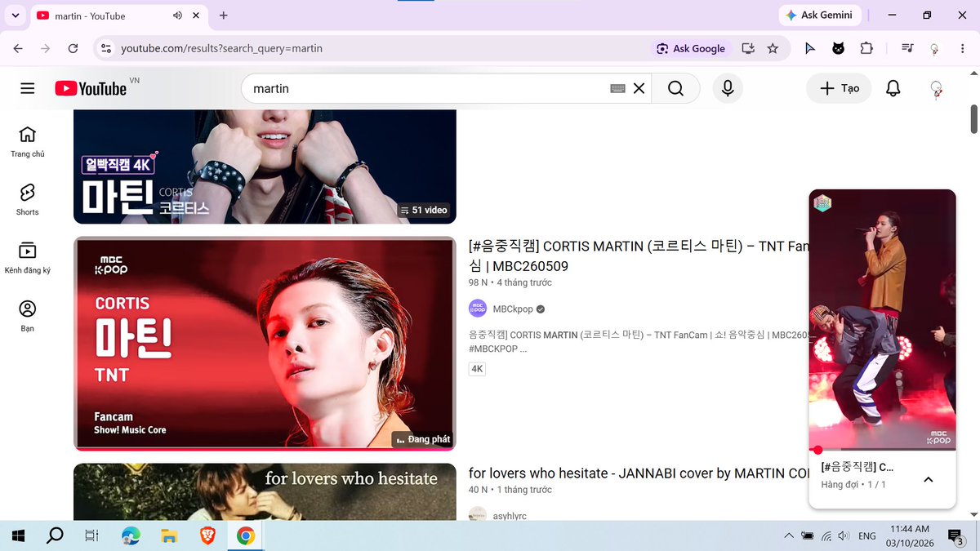The image size is (980, 551).
Task: Expand the miniplayer queue chevron
Action: 928,479
